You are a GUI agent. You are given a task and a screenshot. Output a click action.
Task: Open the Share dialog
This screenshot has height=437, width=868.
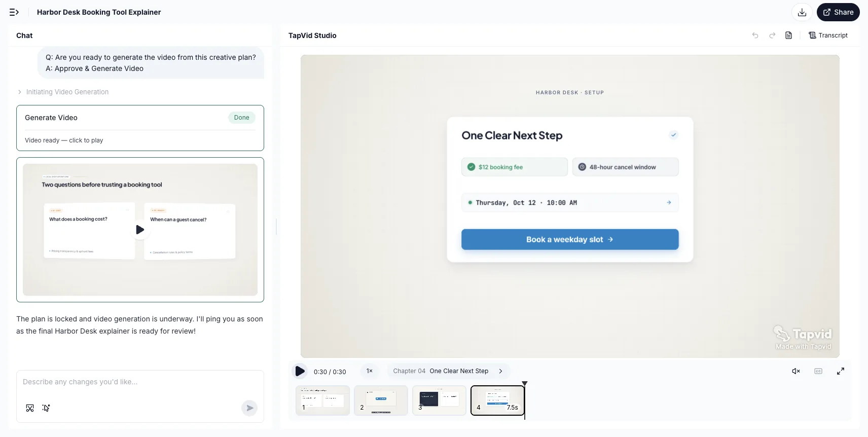tap(838, 12)
